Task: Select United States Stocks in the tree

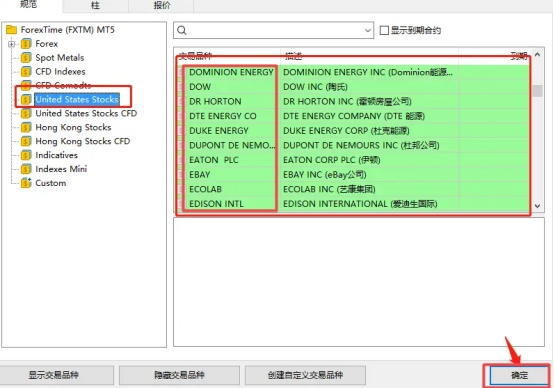Action: click(x=77, y=100)
